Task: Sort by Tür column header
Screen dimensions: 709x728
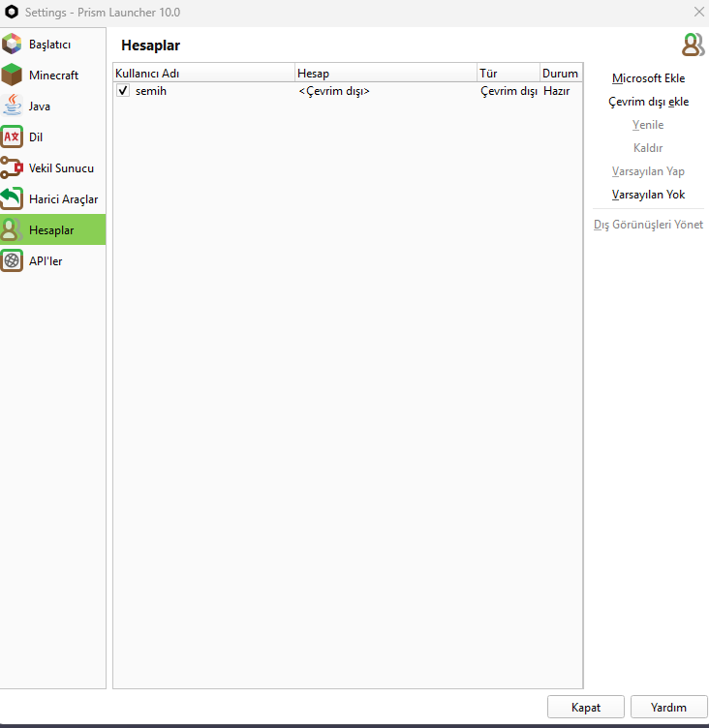Action: click(509, 73)
